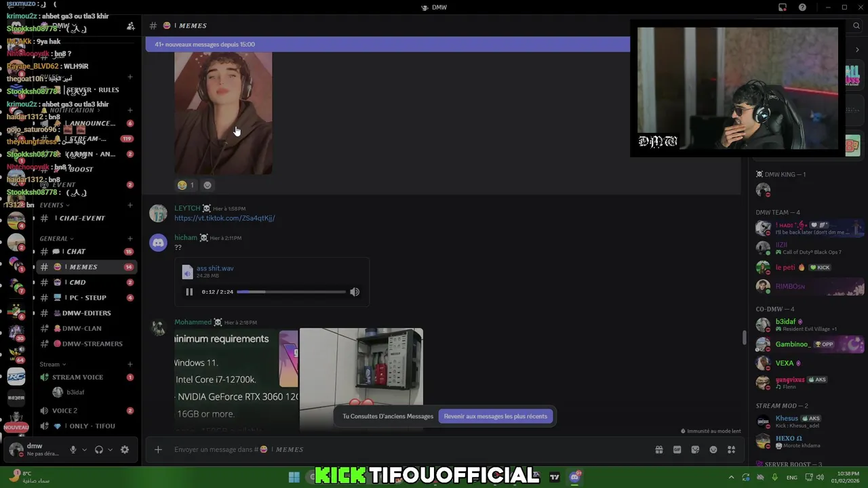Click the '41+ nouveaux messages' banner
This screenshot has height=488, width=868.
(x=387, y=45)
